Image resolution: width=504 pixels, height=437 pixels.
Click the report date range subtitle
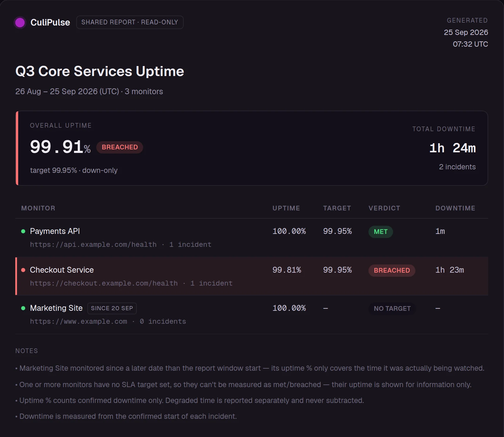coord(89,92)
